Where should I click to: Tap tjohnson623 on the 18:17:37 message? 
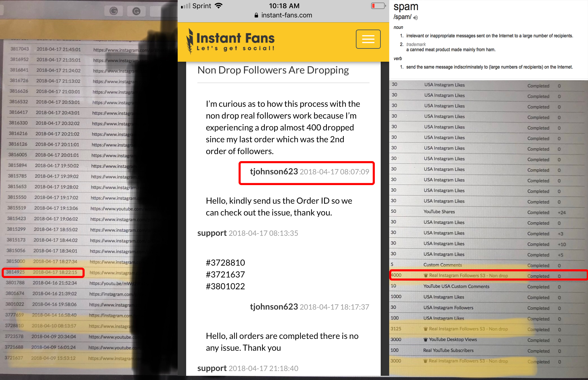coord(274,307)
